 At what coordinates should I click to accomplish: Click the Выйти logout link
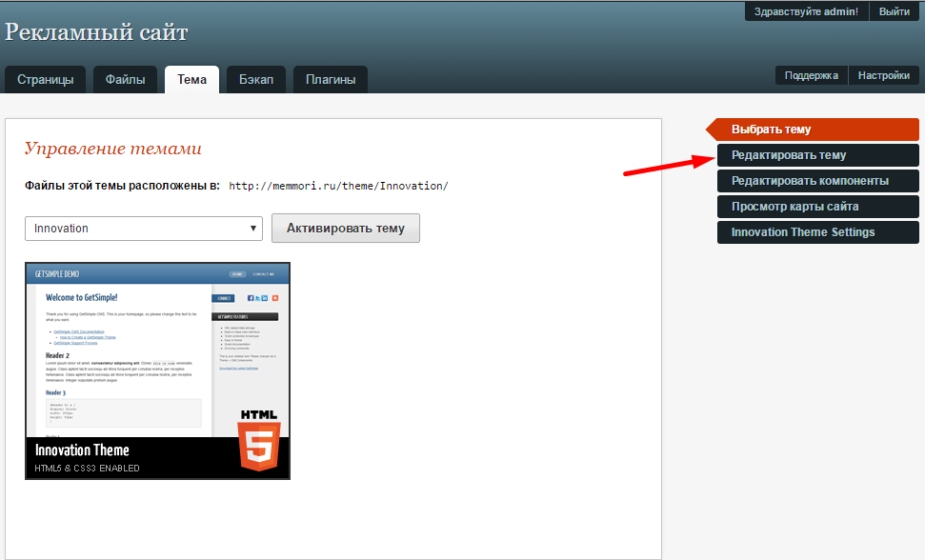point(894,11)
